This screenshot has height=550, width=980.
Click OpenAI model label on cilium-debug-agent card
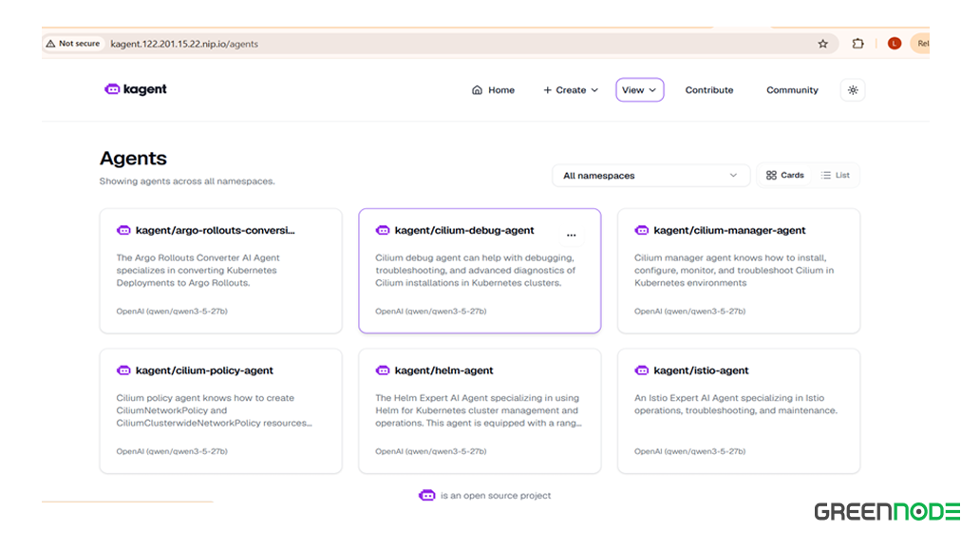tap(430, 311)
